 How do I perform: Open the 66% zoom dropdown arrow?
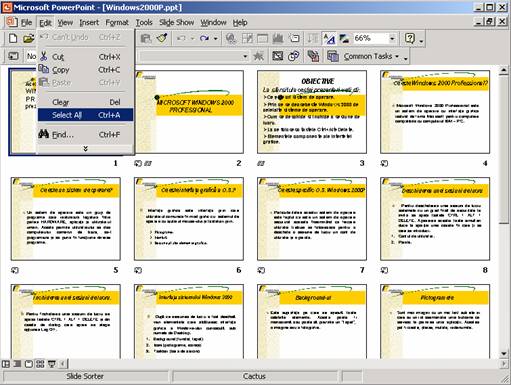[392, 39]
